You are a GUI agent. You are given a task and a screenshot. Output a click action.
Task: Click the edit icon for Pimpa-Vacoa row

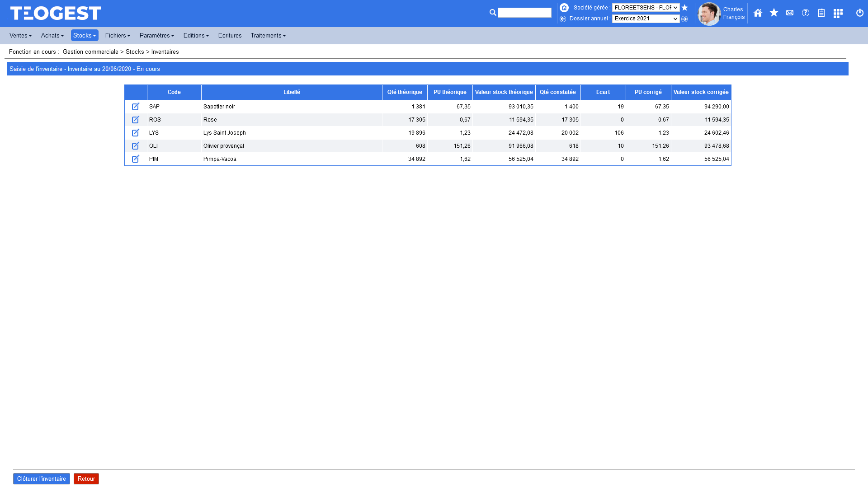(x=135, y=159)
